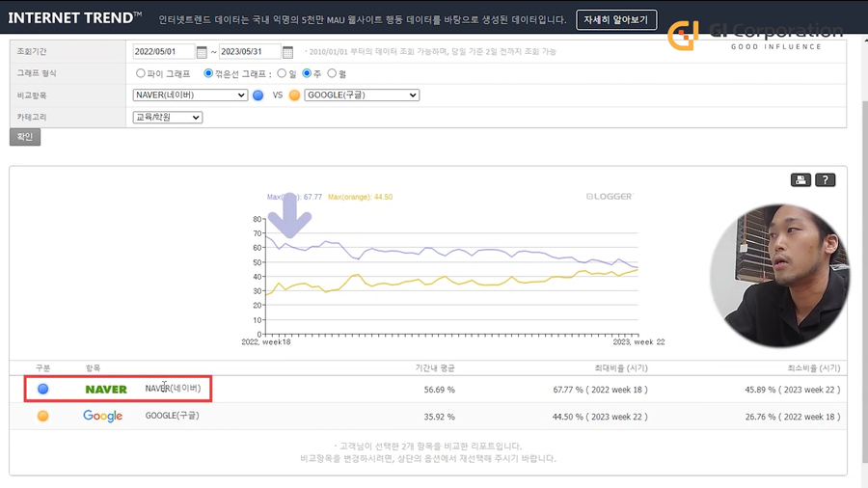Click the orange dot in Google table row

[42, 416]
